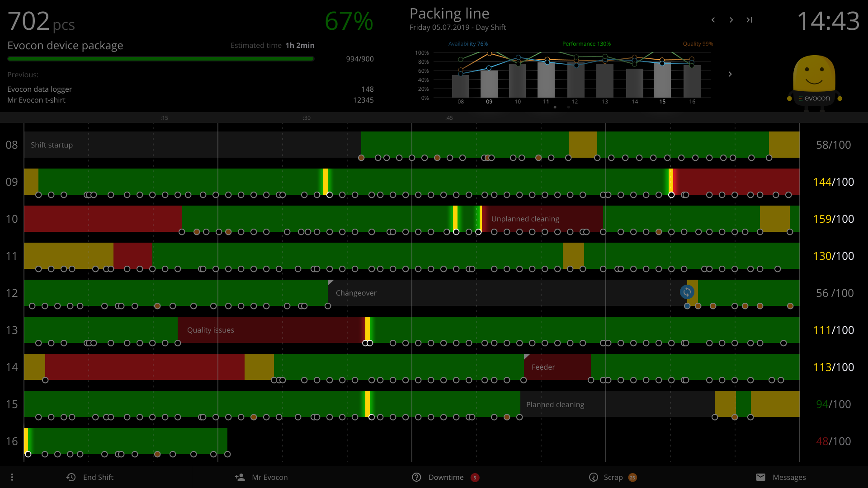
Task: Click Estimated time 1h 2min
Action: click(x=272, y=45)
